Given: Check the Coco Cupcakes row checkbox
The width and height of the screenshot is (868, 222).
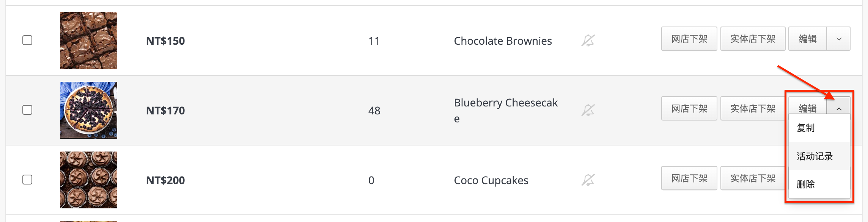Looking at the screenshot, I should 27,180.
